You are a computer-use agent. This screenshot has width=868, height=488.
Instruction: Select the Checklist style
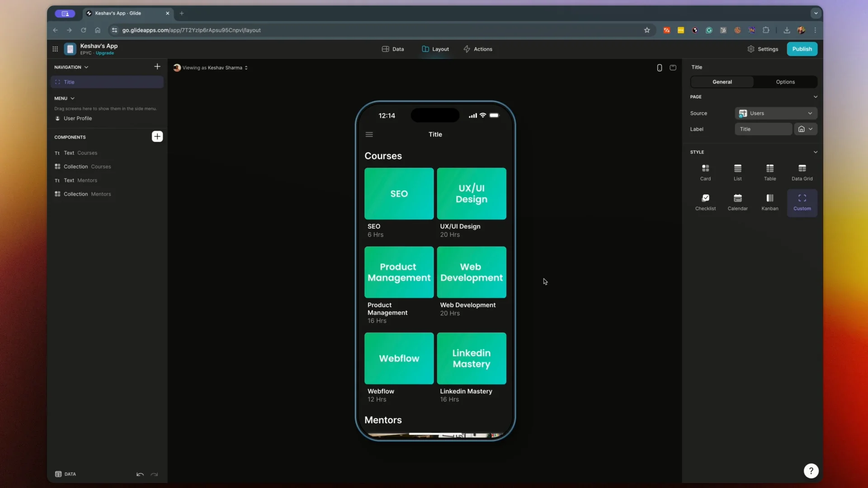click(706, 202)
